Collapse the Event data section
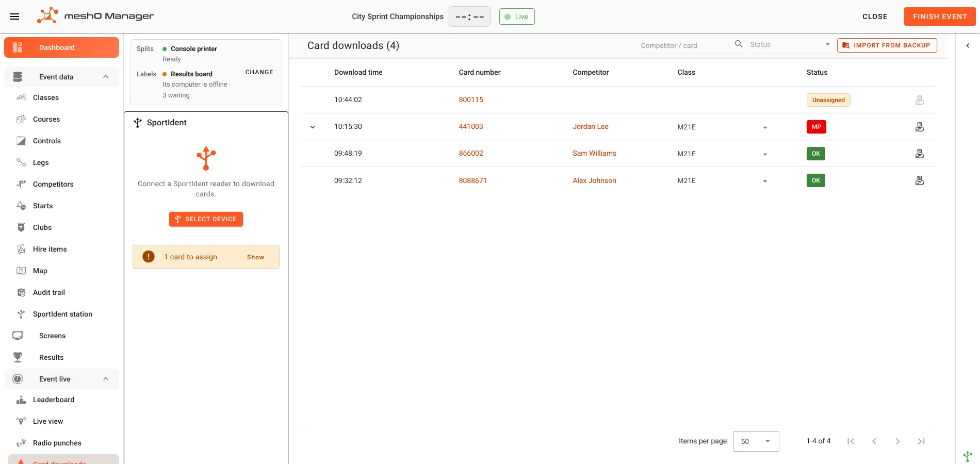Screen dimensions: 980x464 click(106, 77)
